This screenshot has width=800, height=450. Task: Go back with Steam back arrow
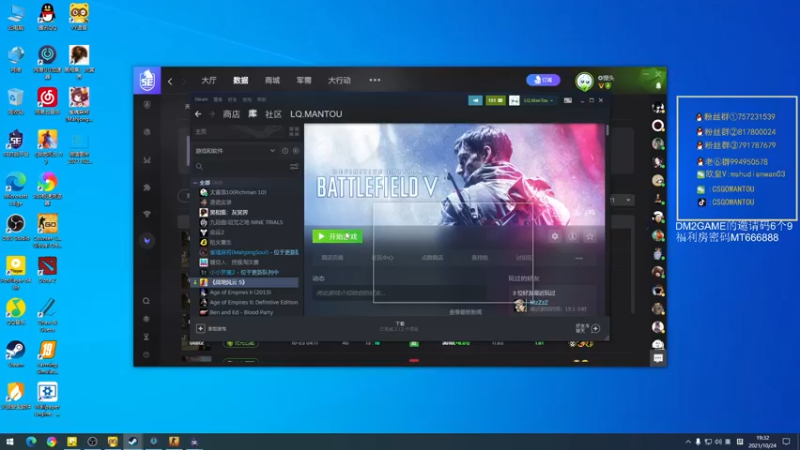198,114
